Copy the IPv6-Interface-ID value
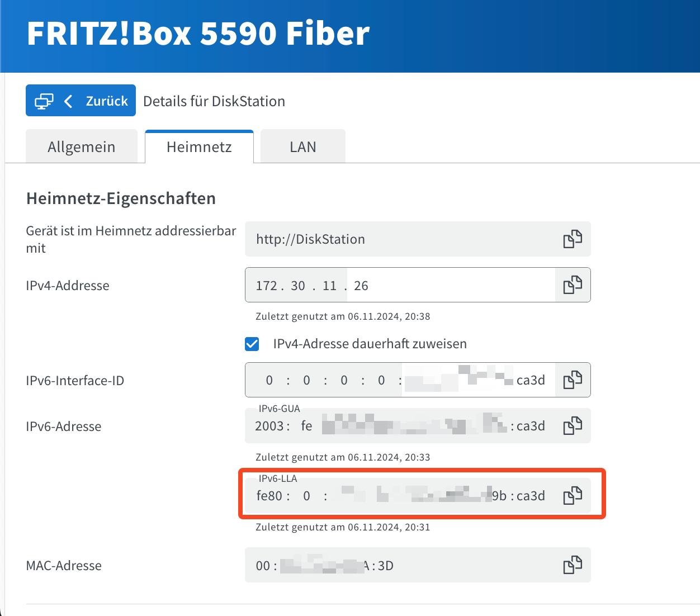700x616 pixels. (x=571, y=380)
